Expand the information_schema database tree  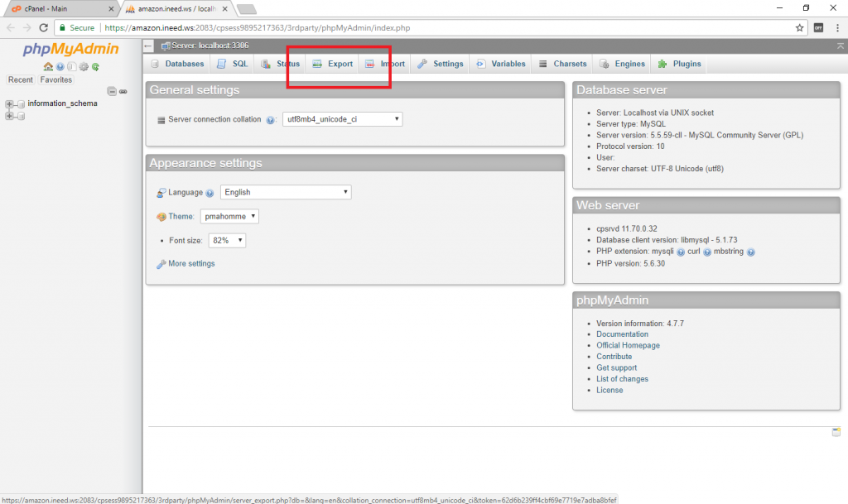9,103
